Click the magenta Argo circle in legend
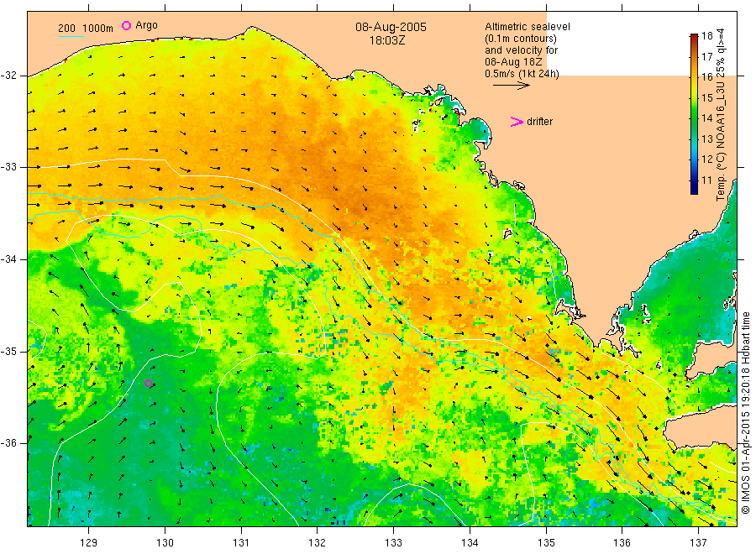Viewport: 756px width, 554px height. (x=126, y=25)
